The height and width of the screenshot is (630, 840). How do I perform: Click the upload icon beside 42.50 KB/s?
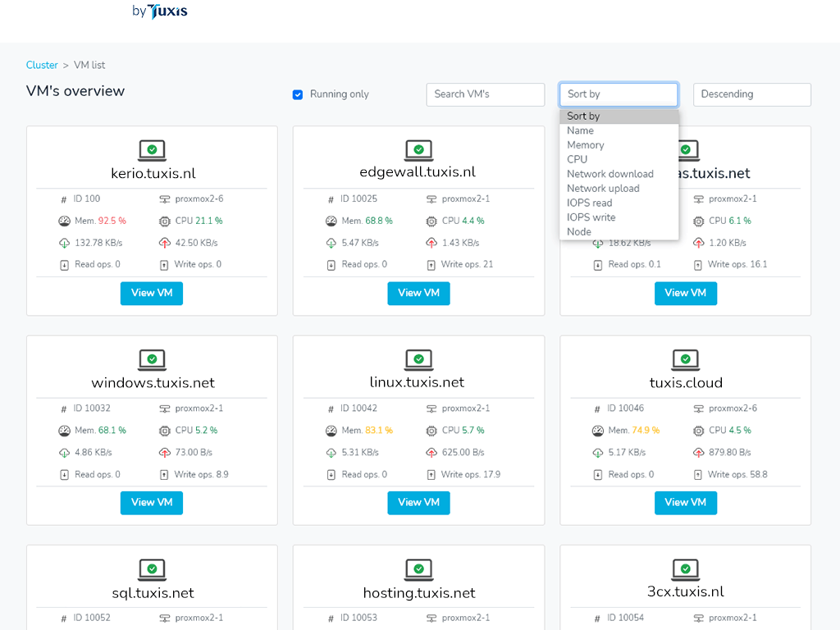click(164, 243)
